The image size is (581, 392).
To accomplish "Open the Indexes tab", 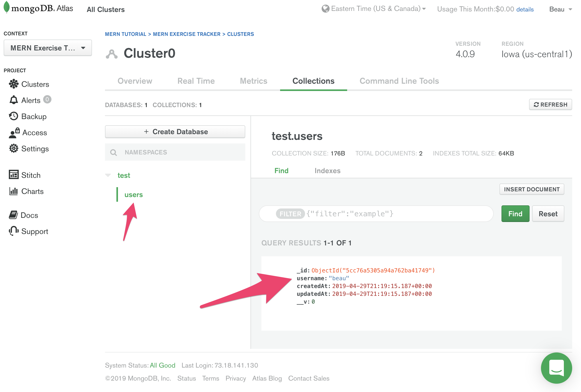I will coord(327,171).
